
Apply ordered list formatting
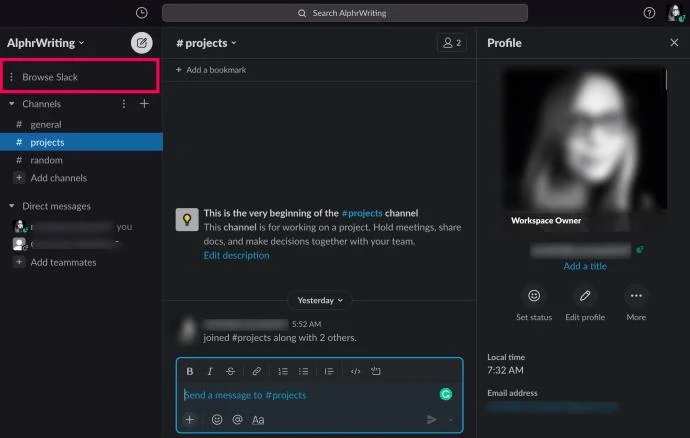coord(283,371)
